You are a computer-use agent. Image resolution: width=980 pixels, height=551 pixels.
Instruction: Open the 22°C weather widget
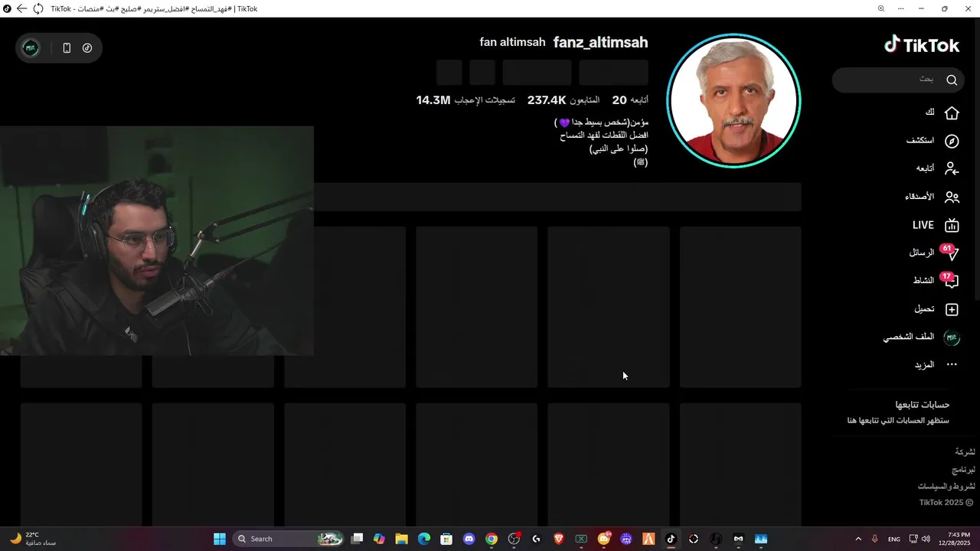click(32, 539)
